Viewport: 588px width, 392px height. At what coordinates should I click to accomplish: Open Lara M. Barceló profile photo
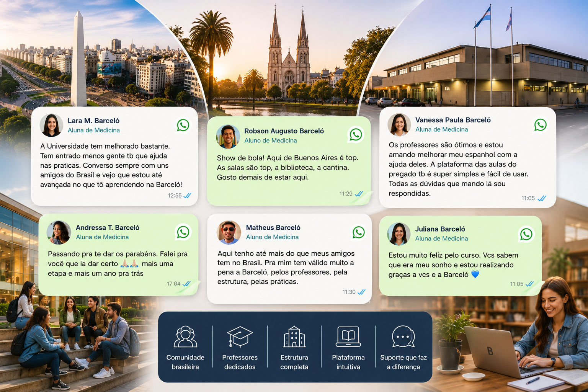[x=51, y=125]
